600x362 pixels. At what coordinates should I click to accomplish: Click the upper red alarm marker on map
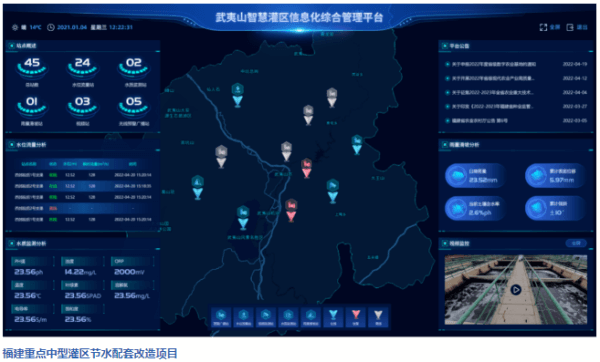[307, 168]
